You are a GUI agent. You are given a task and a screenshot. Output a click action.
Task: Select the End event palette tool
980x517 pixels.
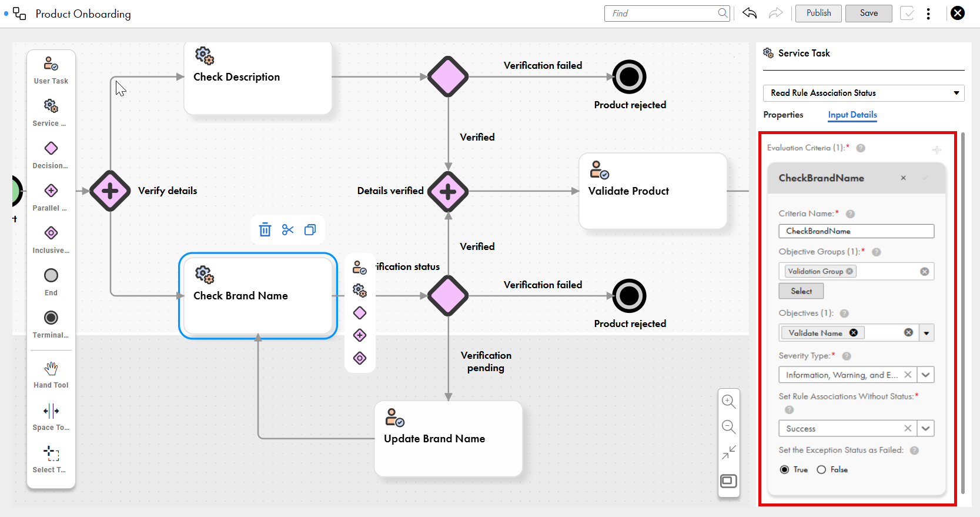pos(51,282)
